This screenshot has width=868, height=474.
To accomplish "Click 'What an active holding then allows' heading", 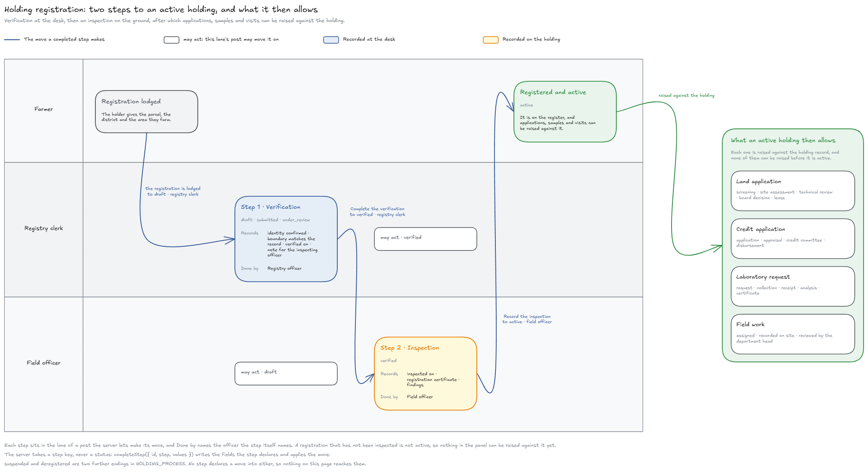I will 783,140.
